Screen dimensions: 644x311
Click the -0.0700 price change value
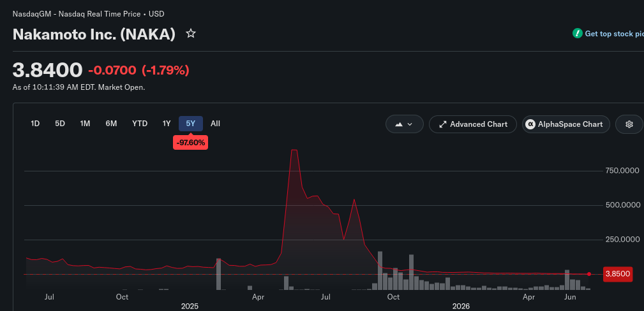pyautogui.click(x=112, y=71)
